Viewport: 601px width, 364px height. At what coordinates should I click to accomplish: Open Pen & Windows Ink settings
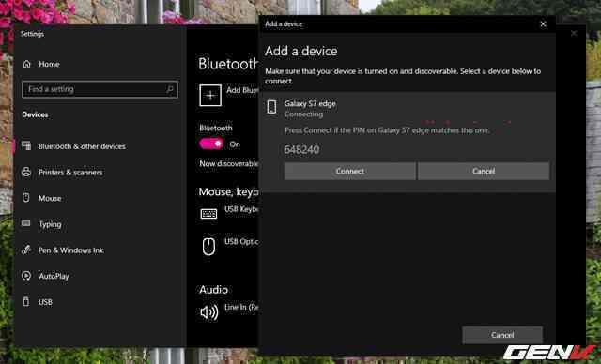(71, 250)
